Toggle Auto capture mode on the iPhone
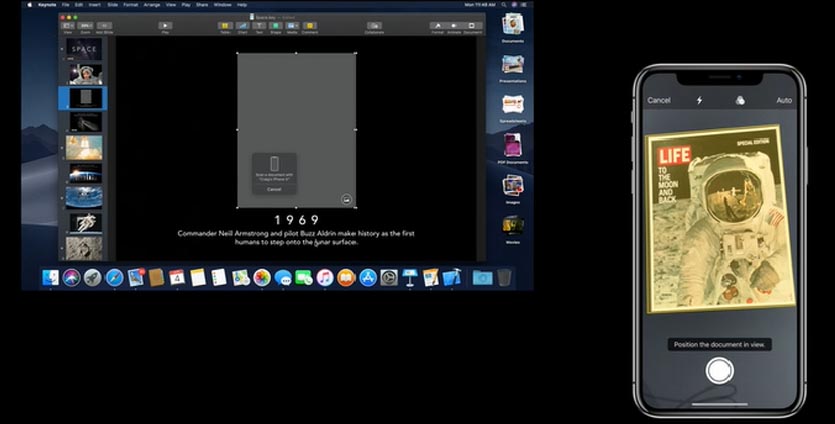The image size is (835, 424). [784, 100]
